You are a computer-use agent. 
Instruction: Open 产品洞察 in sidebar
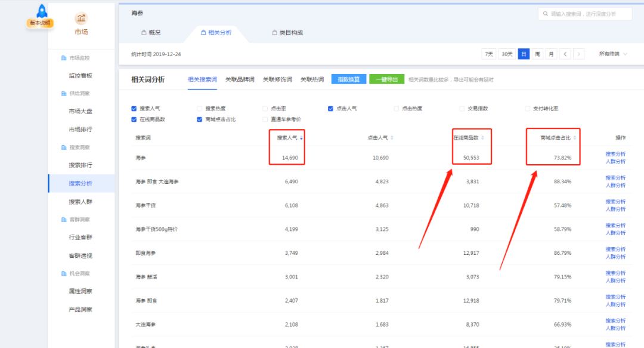80,310
